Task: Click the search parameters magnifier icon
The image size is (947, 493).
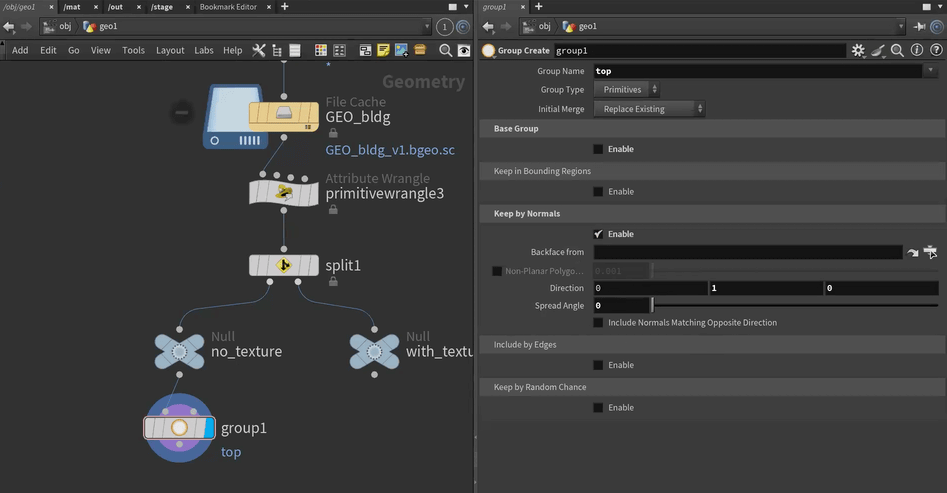Action: pyautogui.click(x=897, y=50)
